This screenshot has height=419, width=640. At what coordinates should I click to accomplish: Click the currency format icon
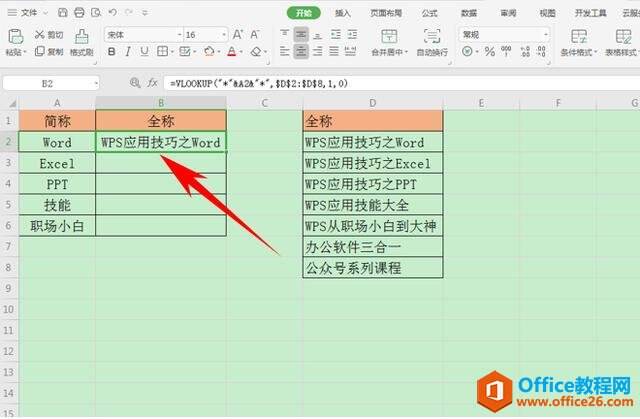pos(467,51)
